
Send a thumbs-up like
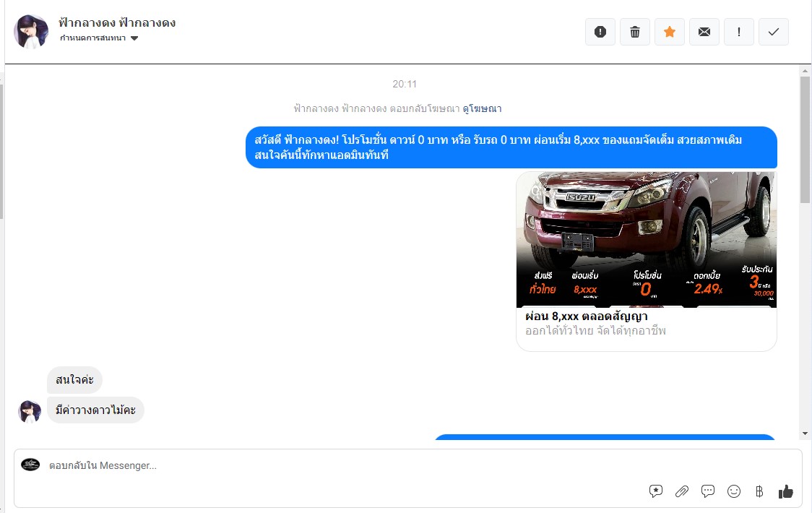(x=786, y=491)
